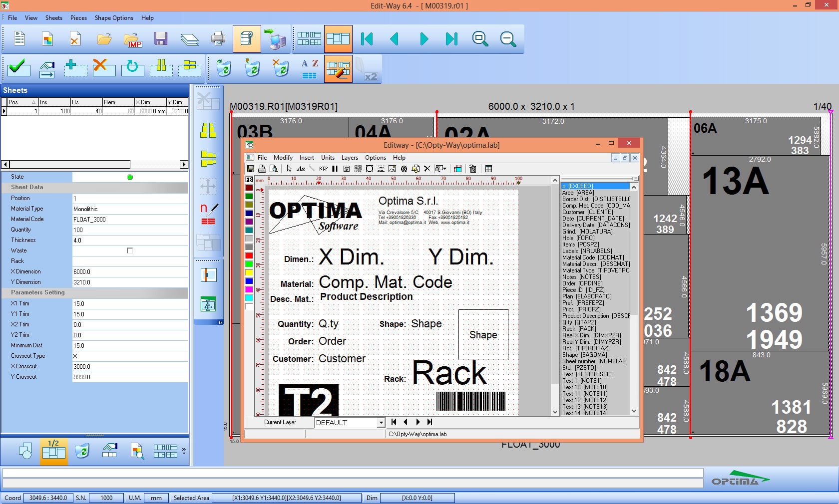Toggle the Waste checkbox
This screenshot has width=839, height=504.
click(x=130, y=251)
